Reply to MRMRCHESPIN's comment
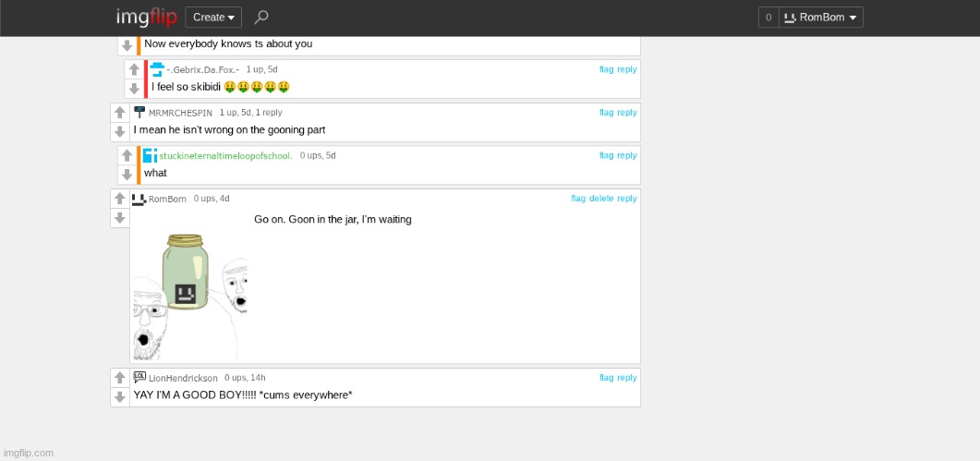 coord(627,113)
